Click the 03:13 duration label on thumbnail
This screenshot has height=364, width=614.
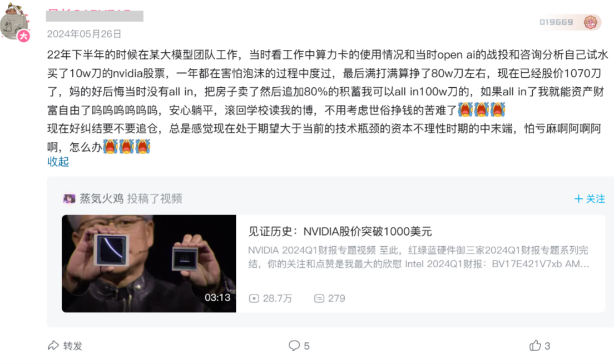point(217,298)
